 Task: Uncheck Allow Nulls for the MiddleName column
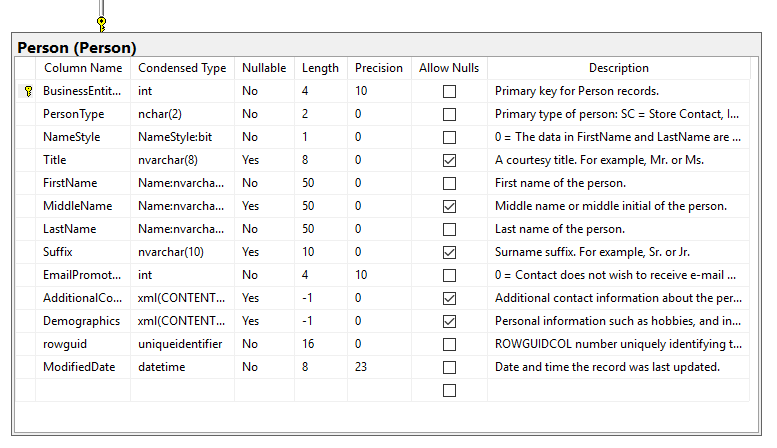[449, 206]
